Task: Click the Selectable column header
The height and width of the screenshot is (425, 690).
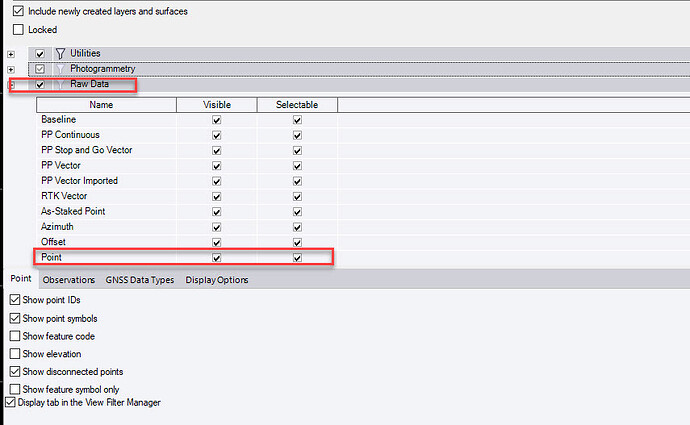Action: pyautogui.click(x=297, y=104)
